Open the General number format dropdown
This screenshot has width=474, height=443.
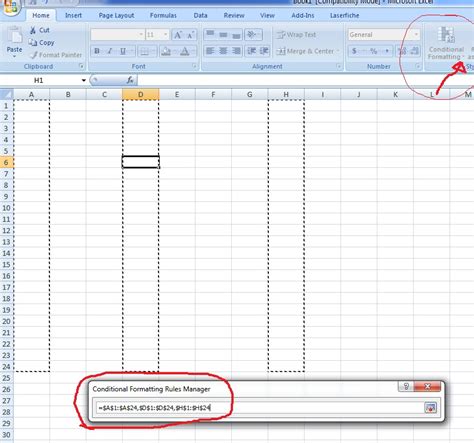[416, 35]
